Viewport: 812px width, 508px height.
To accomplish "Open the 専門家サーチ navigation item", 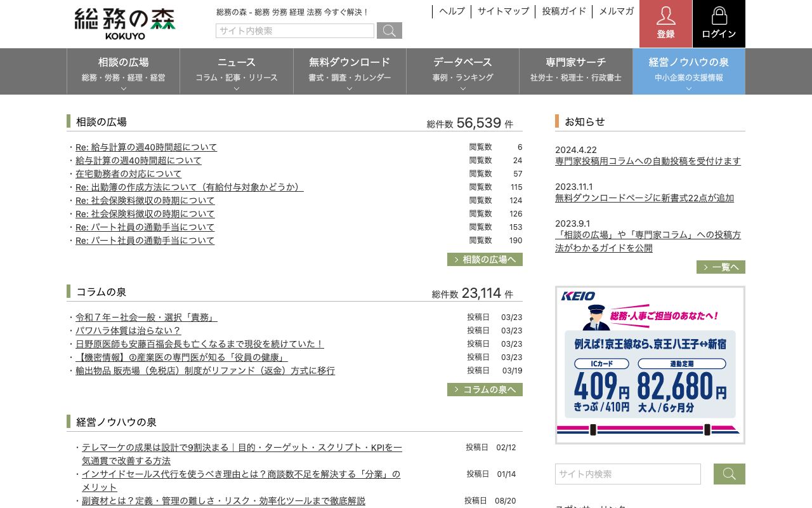I will point(576,62).
